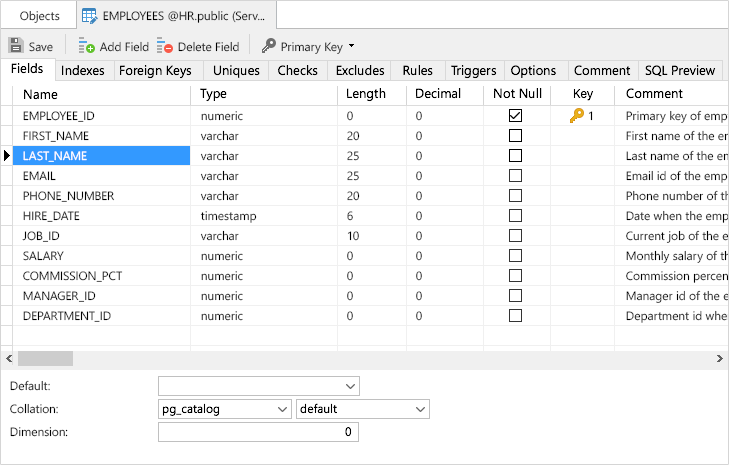The width and height of the screenshot is (729, 465).
Task: Switch to the Objects tab
Action: pyautogui.click(x=40, y=16)
